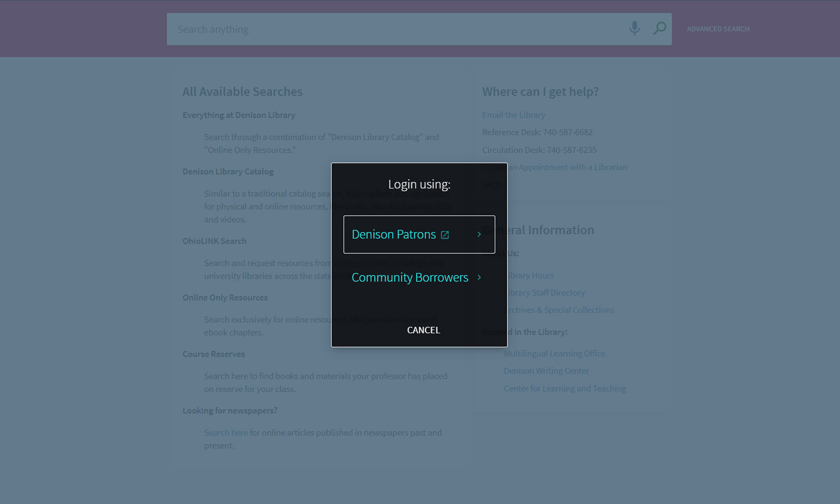Click the magnifying glass search icon
The width and height of the screenshot is (840, 504).
pyautogui.click(x=659, y=29)
